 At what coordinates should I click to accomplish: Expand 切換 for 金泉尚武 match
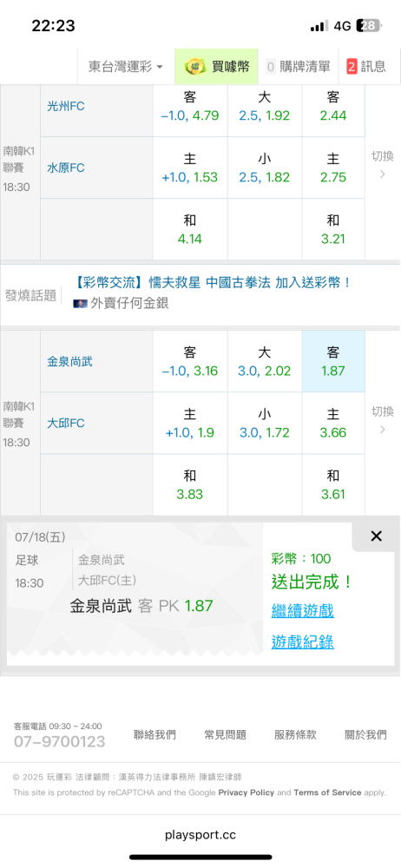382,421
